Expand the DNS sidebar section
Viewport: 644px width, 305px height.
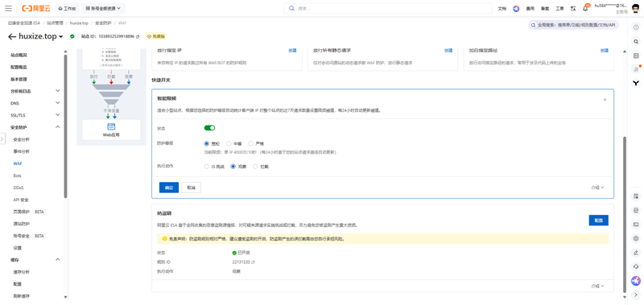coord(57,103)
